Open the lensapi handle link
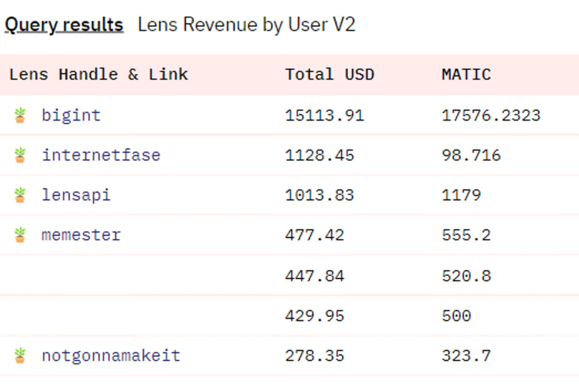This screenshot has width=579, height=392. coord(76,195)
